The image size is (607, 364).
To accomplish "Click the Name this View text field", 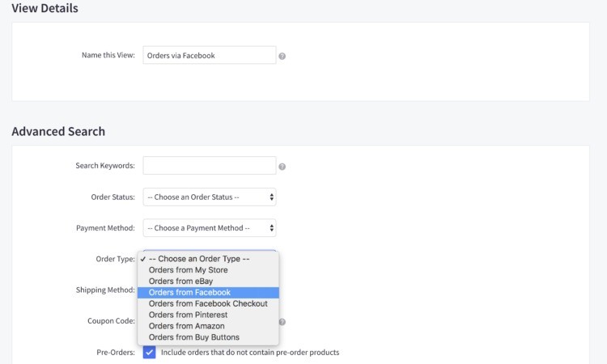I will tap(210, 56).
